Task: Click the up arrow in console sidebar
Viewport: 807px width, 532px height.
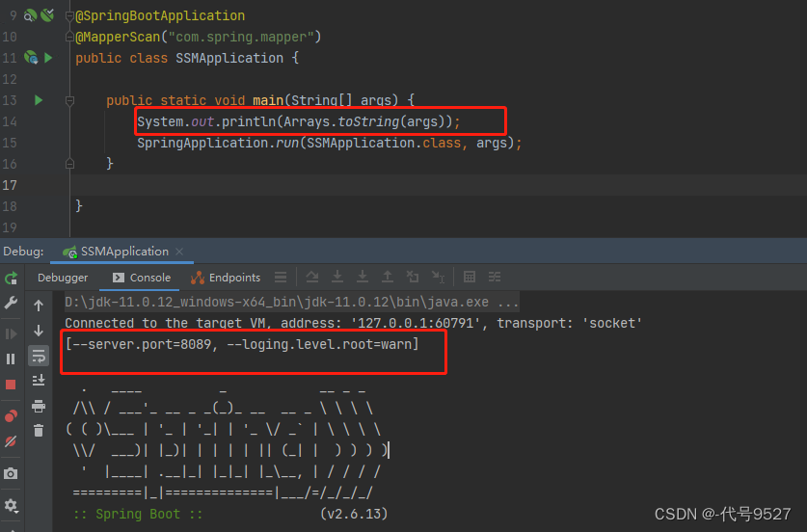Action: coord(39,306)
